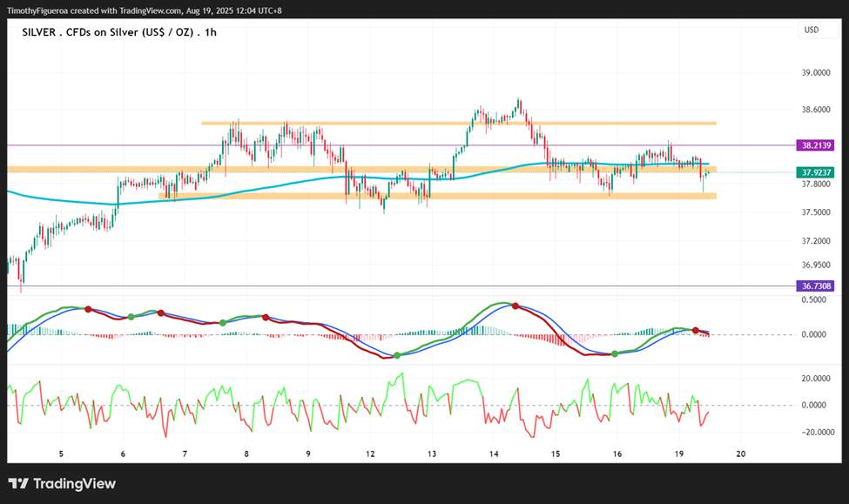Click the SILVER CFDs on Silver chart title
This screenshot has height=504, width=849.
pos(119,32)
